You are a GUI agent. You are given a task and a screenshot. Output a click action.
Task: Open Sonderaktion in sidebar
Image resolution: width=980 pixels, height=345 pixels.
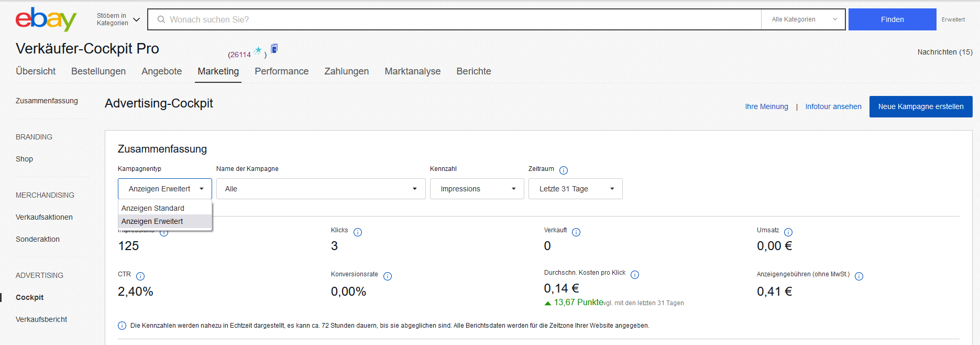point(38,239)
